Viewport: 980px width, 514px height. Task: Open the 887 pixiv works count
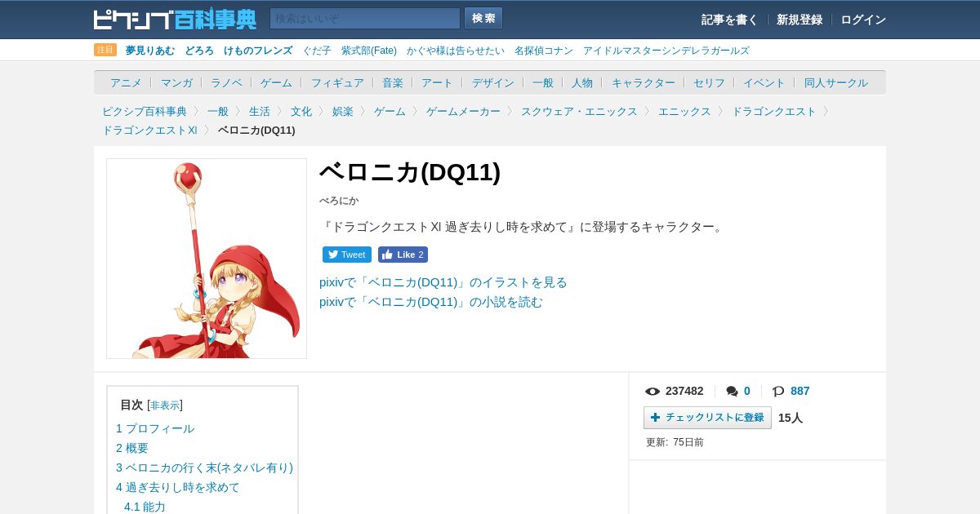coord(800,391)
